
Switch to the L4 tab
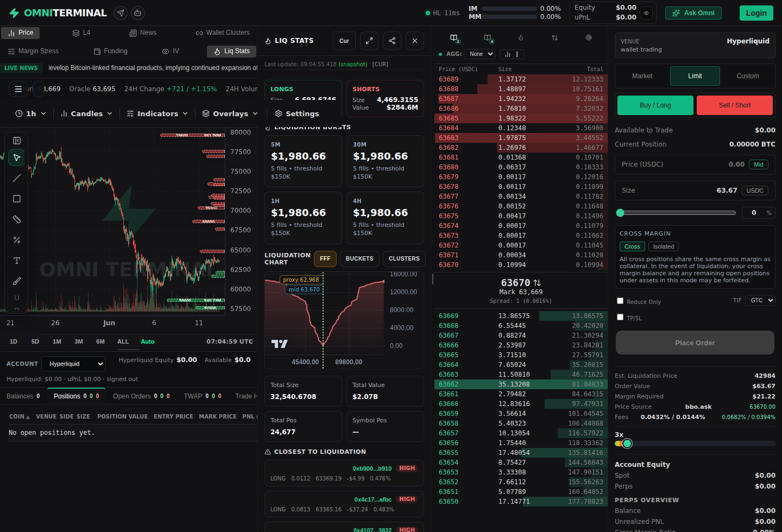(81, 33)
